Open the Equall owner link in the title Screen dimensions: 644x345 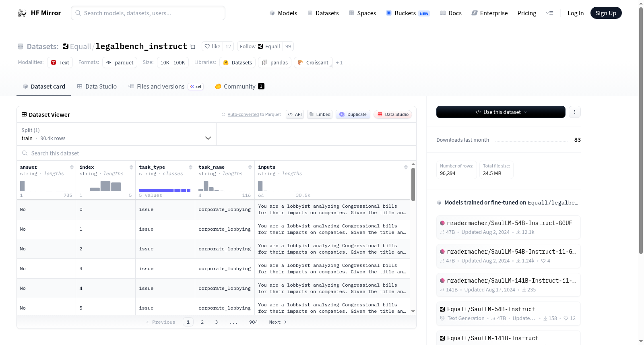(80, 46)
